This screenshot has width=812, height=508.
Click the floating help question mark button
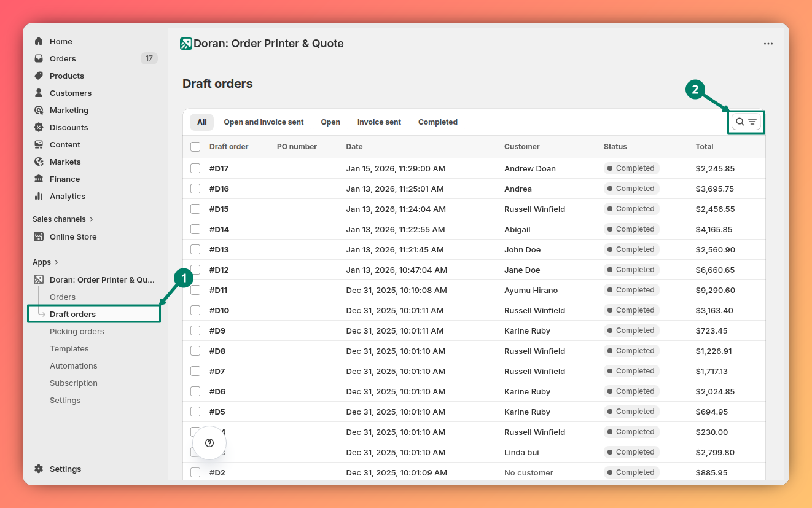[209, 443]
